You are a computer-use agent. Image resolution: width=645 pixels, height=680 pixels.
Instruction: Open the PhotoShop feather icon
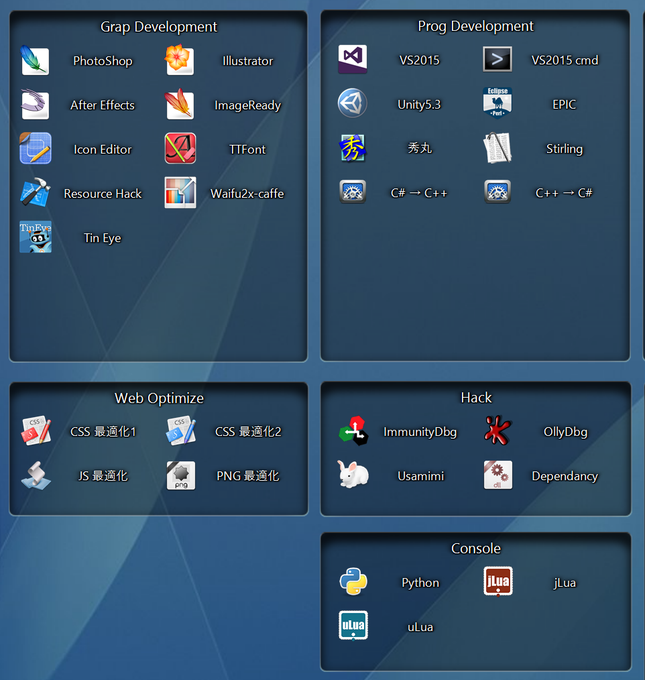click(35, 60)
